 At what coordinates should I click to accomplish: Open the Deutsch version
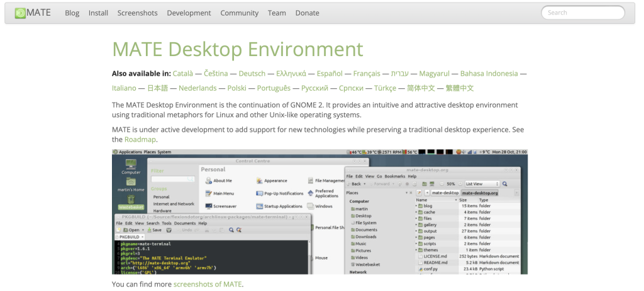point(252,74)
